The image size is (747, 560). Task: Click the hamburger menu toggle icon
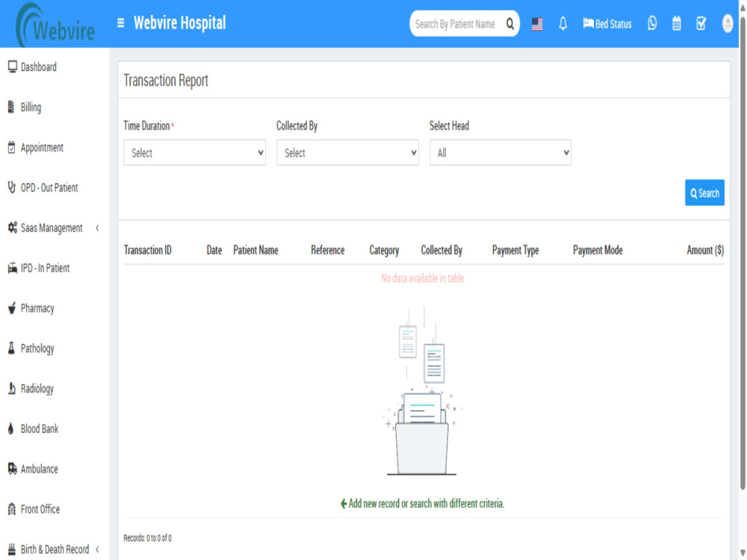[120, 23]
